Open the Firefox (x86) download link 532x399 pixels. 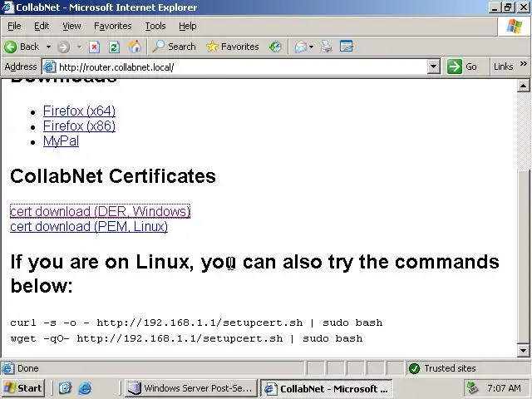pos(79,126)
